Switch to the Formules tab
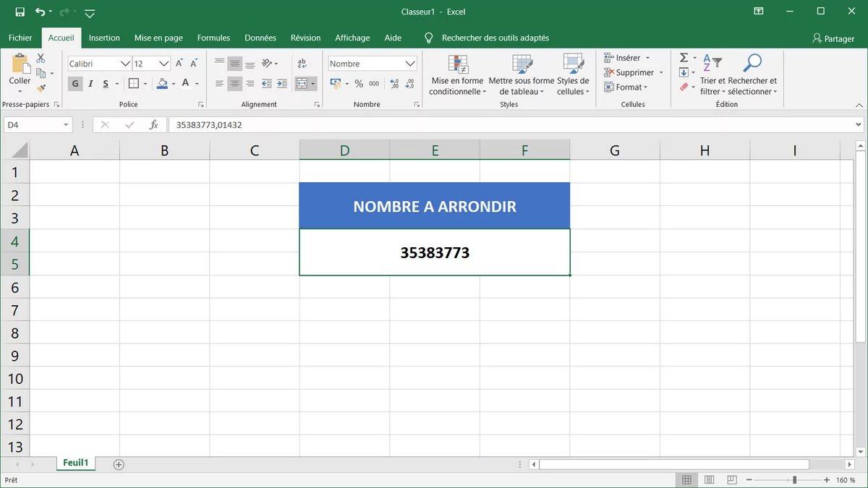This screenshot has width=868, height=488. (213, 38)
